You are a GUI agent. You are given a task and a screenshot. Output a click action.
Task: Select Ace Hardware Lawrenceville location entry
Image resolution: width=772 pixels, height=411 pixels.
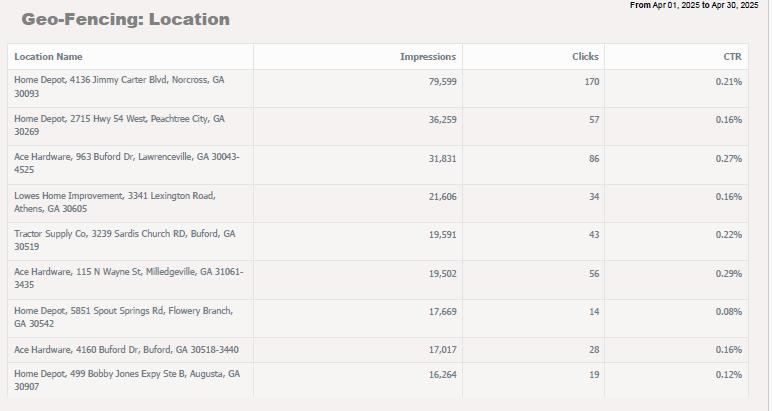click(126, 163)
